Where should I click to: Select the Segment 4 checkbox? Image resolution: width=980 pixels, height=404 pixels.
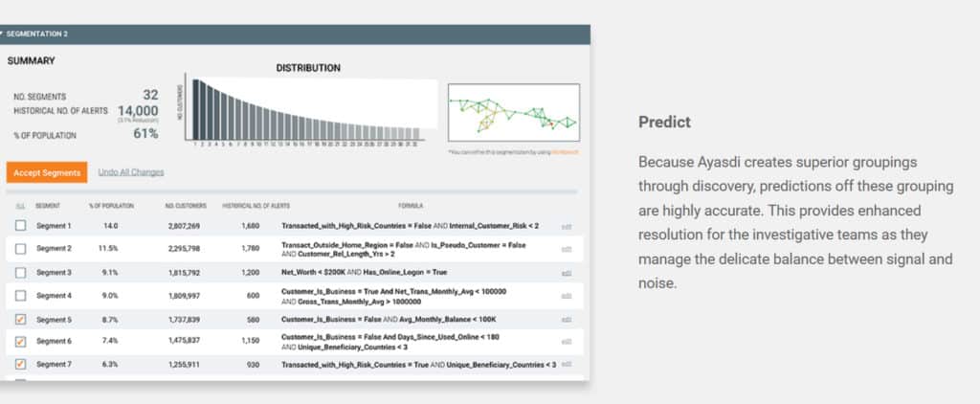click(x=21, y=296)
